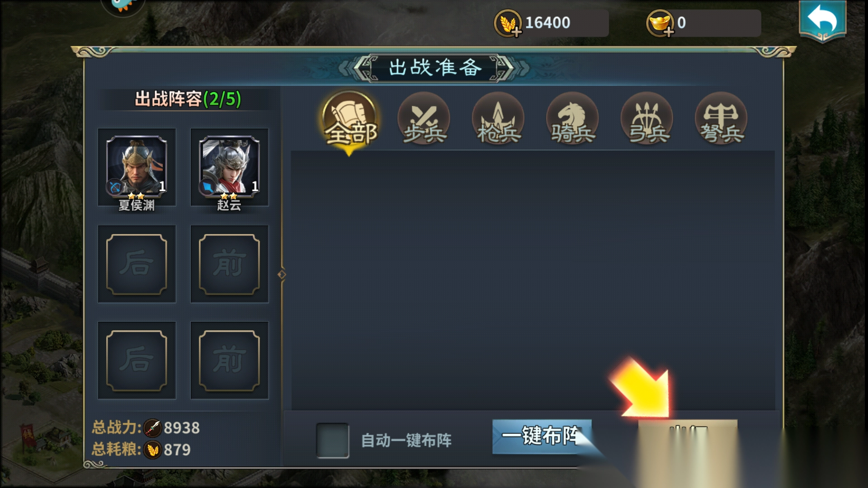Filter generals by 弩兵 crossbowmen
868x488 pixels.
(x=721, y=119)
